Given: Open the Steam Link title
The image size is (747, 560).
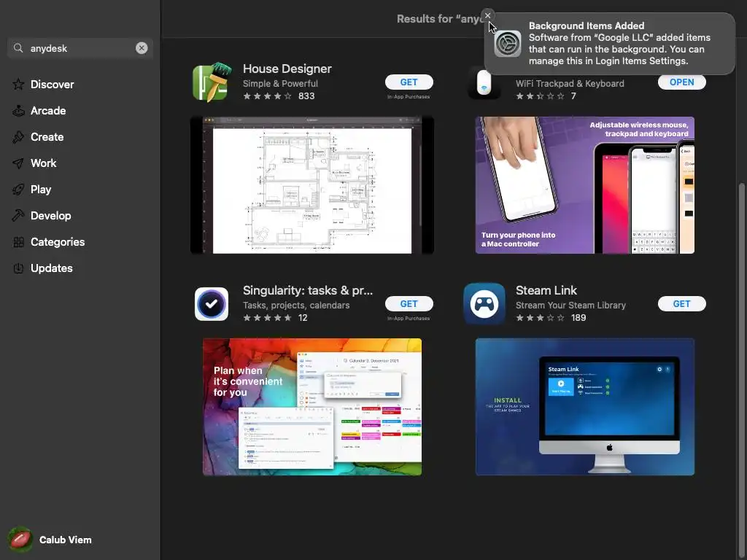Looking at the screenshot, I should (x=546, y=290).
